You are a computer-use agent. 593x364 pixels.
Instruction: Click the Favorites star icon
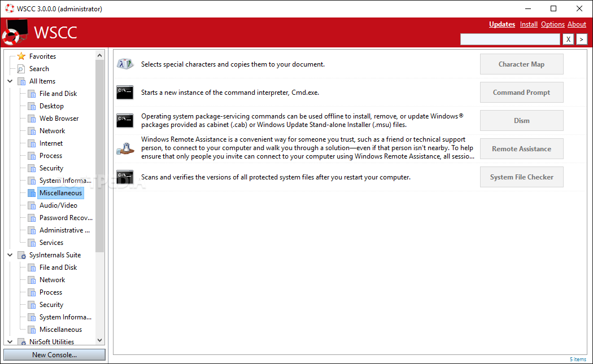[21, 56]
